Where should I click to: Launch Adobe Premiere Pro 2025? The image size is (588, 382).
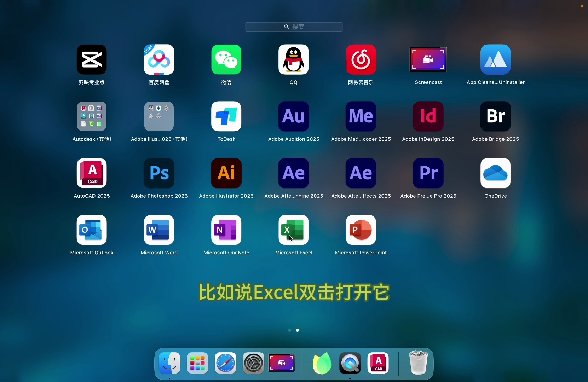pyautogui.click(x=428, y=173)
